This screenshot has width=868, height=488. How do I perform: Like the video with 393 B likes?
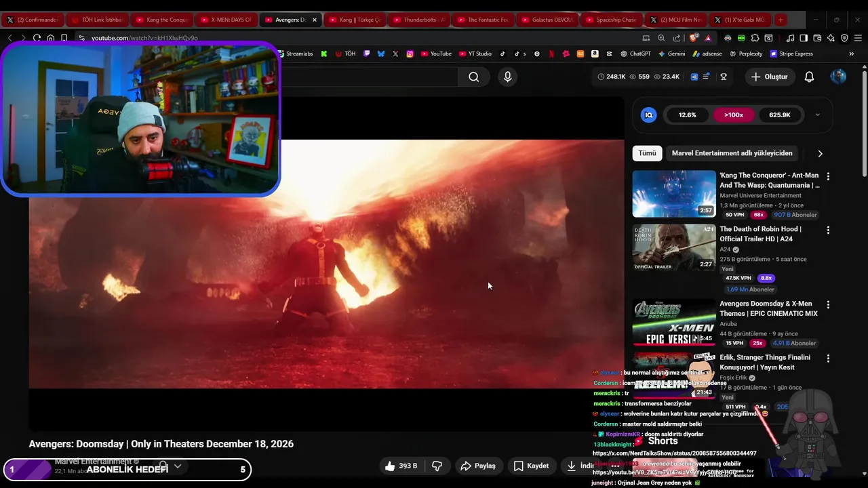click(x=401, y=466)
